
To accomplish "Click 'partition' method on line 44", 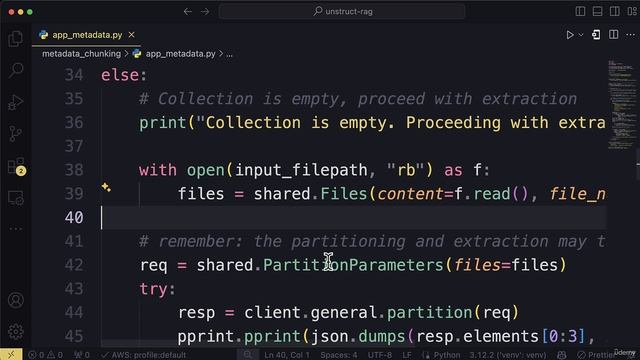I will [430, 313].
